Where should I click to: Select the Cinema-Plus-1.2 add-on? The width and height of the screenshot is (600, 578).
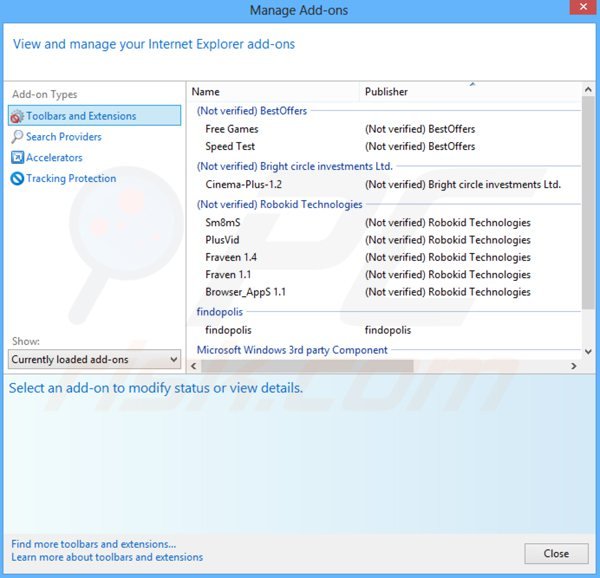point(243,184)
